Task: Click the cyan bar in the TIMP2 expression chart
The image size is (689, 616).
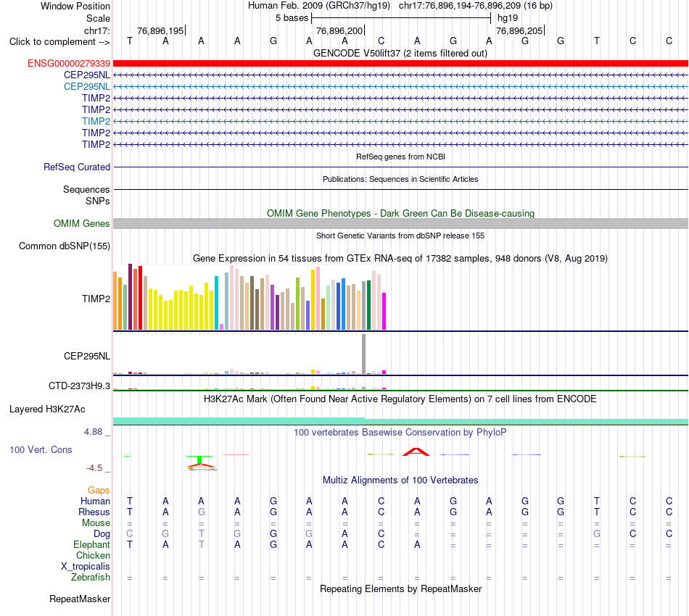Action: click(216, 303)
